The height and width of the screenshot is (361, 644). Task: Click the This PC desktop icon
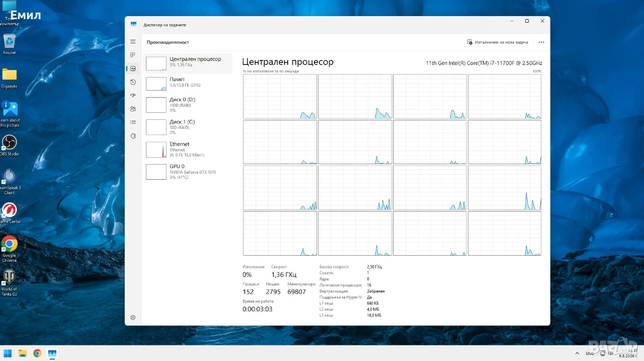[10, 14]
